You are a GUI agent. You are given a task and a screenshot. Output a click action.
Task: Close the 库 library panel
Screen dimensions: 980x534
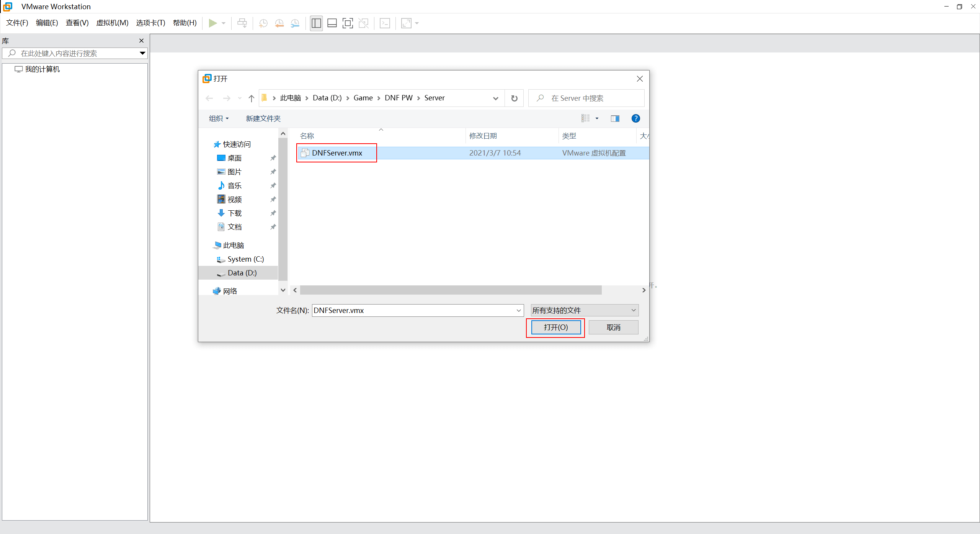(141, 41)
